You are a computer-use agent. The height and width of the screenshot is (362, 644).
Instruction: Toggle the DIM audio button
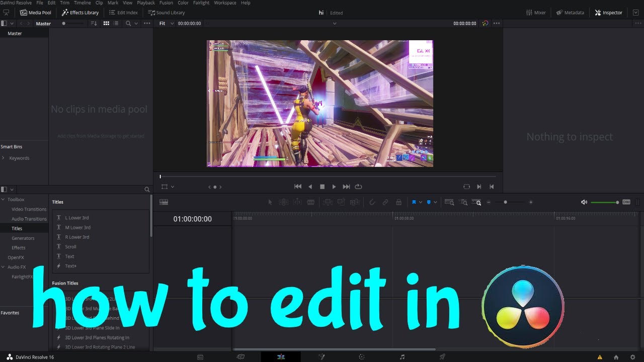pos(626,202)
